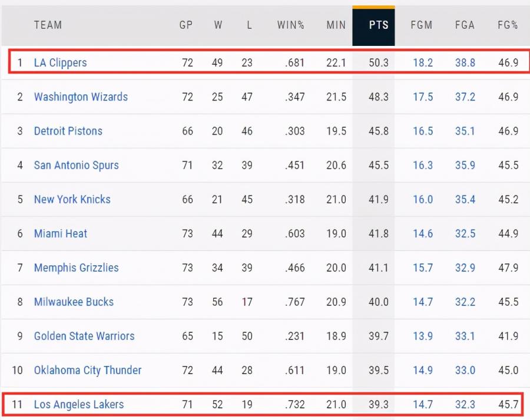Open the Detroit Pistons team link
The image size is (530, 420).
(68, 131)
